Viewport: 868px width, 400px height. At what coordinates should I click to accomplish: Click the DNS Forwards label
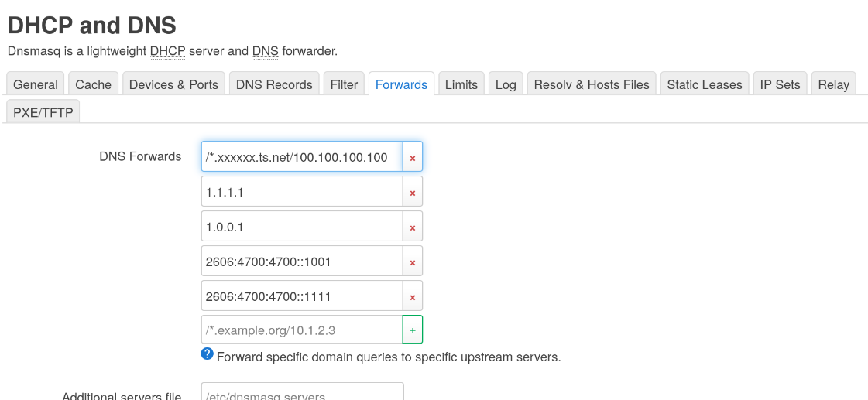[x=140, y=156]
